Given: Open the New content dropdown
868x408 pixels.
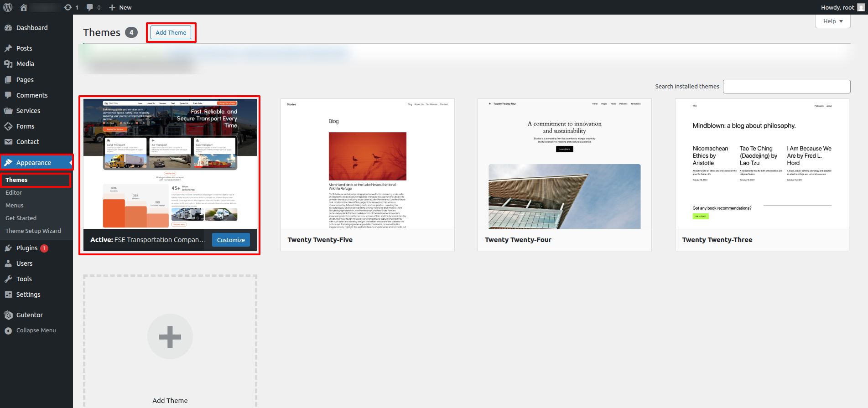Looking at the screenshot, I should point(120,7).
